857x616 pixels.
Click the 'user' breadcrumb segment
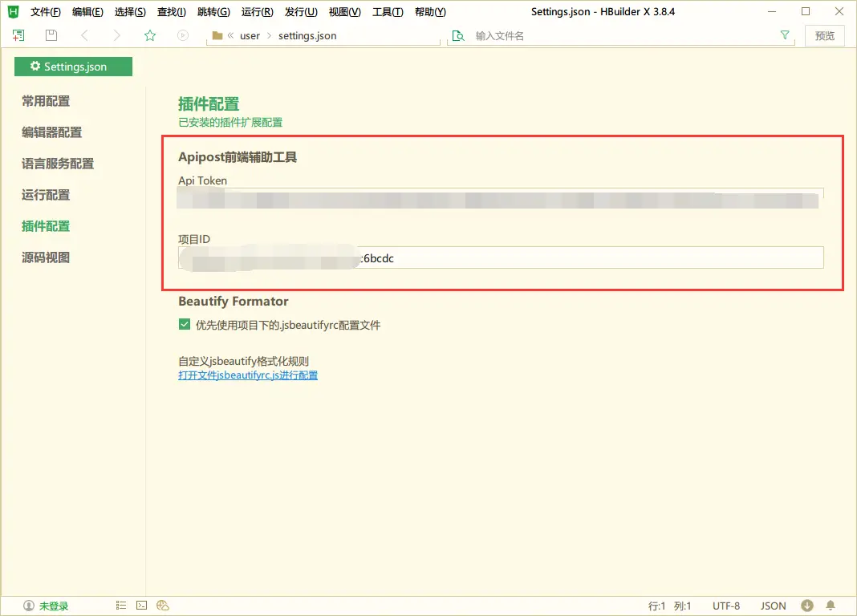pos(250,35)
